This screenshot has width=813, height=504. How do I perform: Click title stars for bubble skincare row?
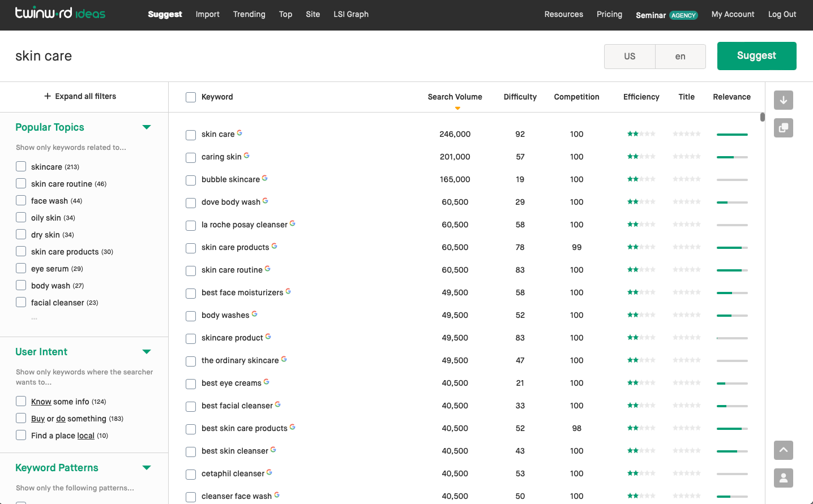coord(687,179)
